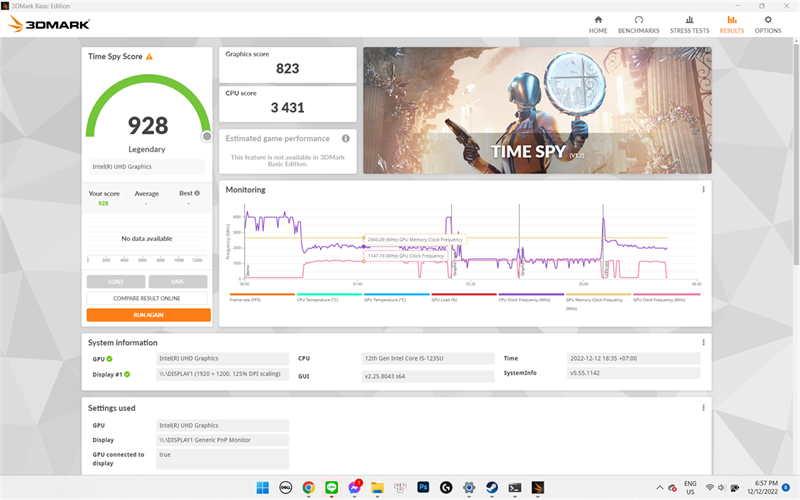Click COMPARE RESULT ONLINE
Viewport: 800px width, 500px height.
(147, 298)
